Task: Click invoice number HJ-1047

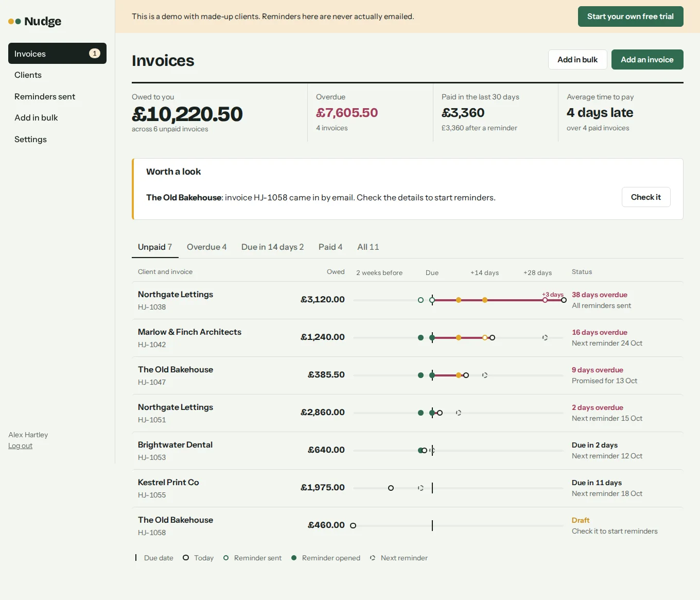Action: [152, 382]
